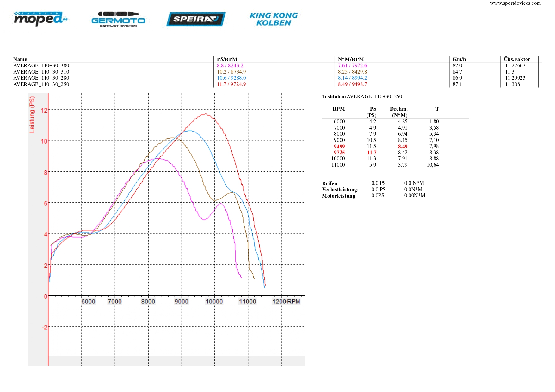Click the Km/h column header
Screen dimensions: 555x392
coord(459,59)
